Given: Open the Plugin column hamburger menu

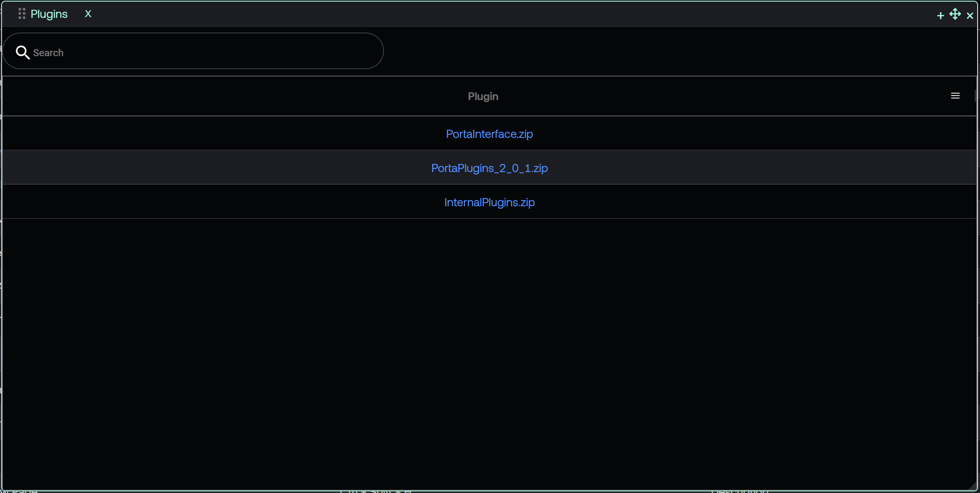Looking at the screenshot, I should pos(955,96).
